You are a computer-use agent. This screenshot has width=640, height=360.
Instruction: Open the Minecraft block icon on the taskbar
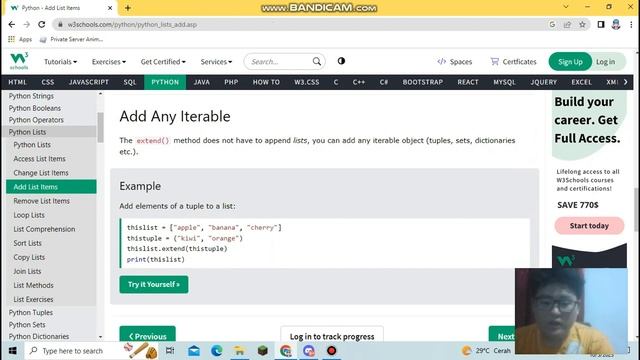(x=262, y=351)
